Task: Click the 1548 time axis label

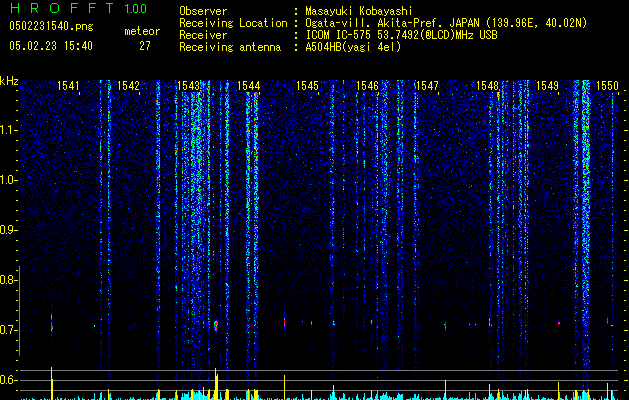Action: [x=487, y=85]
